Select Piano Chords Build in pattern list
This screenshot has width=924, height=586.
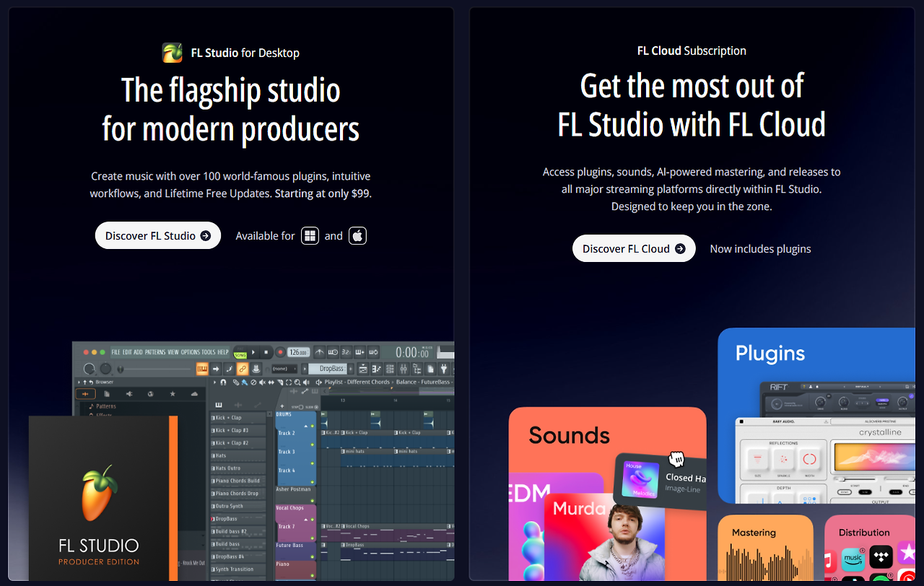coord(237,481)
